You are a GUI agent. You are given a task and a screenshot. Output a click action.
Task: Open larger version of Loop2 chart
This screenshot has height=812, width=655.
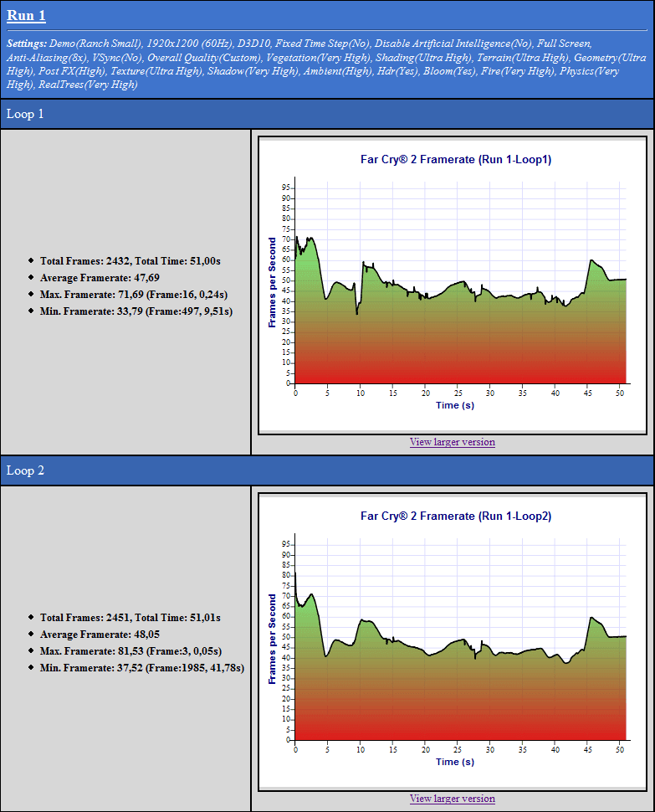pos(453,799)
